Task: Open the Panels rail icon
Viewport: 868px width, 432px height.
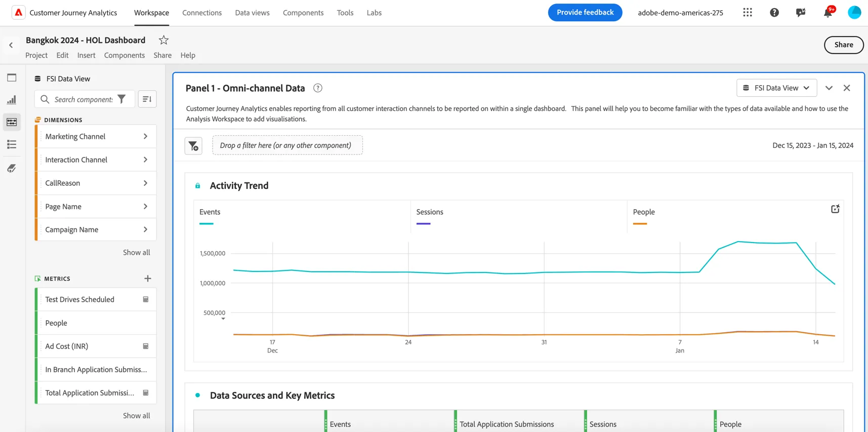Action: 12,77
